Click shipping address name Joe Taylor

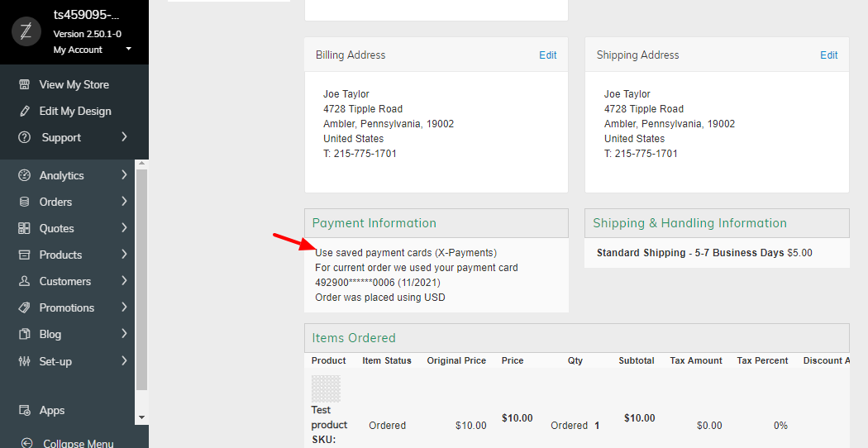coord(627,93)
